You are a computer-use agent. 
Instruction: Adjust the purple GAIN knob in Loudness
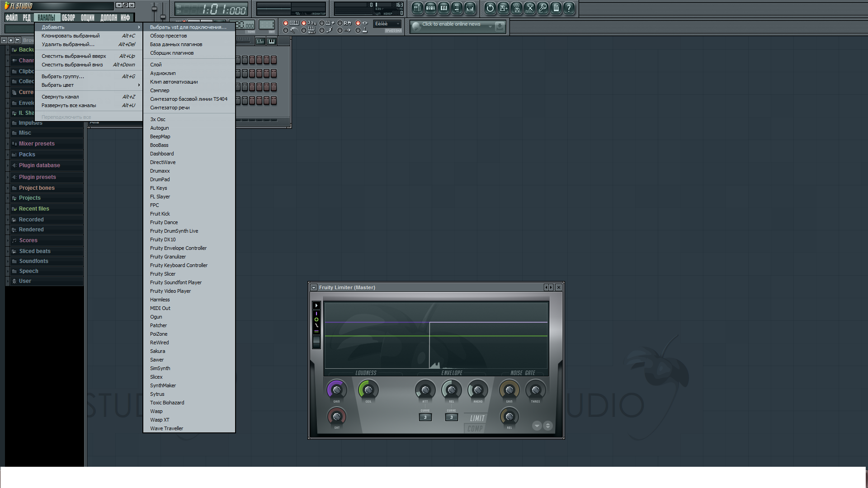pyautogui.click(x=336, y=389)
